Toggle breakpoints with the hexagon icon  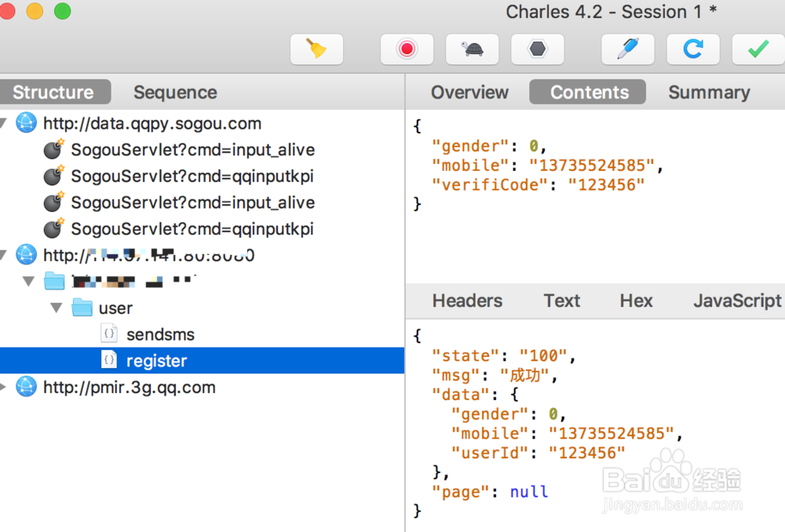(x=538, y=49)
